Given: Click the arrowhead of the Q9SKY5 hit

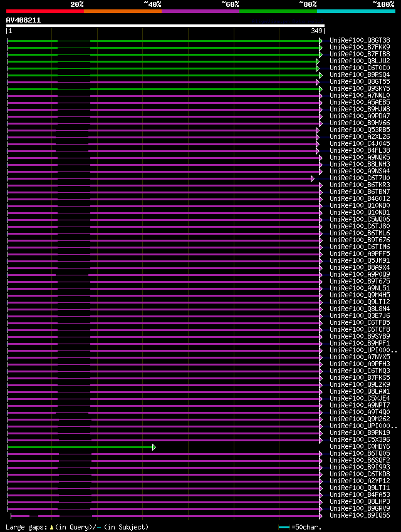Looking at the screenshot, I should 321,89.
